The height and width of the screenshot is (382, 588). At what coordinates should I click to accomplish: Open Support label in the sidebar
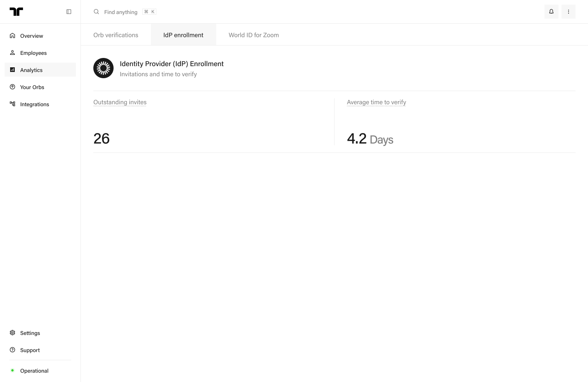(x=30, y=350)
